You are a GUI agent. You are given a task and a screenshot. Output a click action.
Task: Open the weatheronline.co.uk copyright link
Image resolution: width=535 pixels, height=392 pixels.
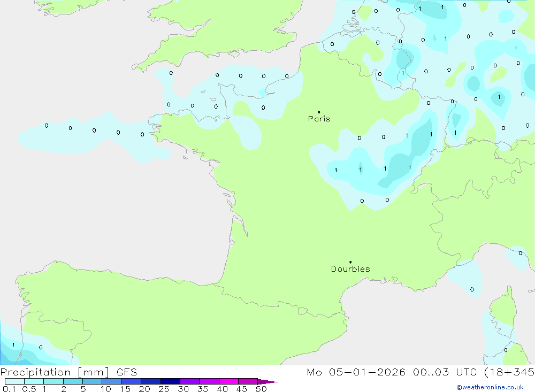[x=490, y=387]
